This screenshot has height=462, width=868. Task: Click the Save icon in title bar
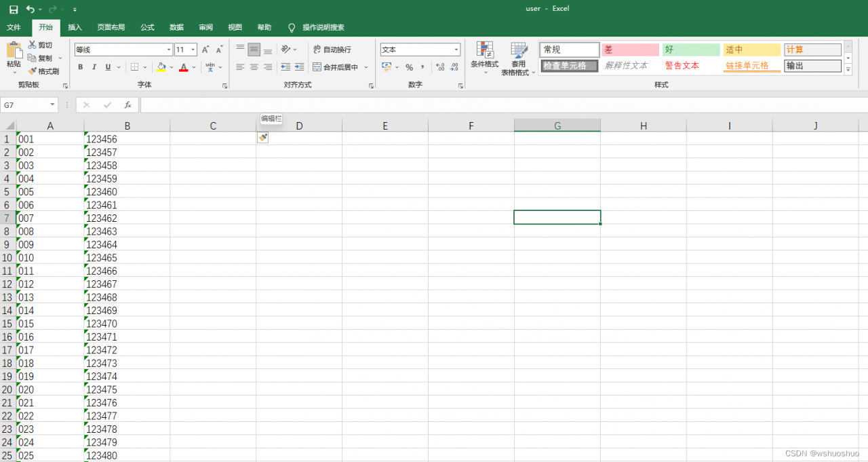(14, 9)
